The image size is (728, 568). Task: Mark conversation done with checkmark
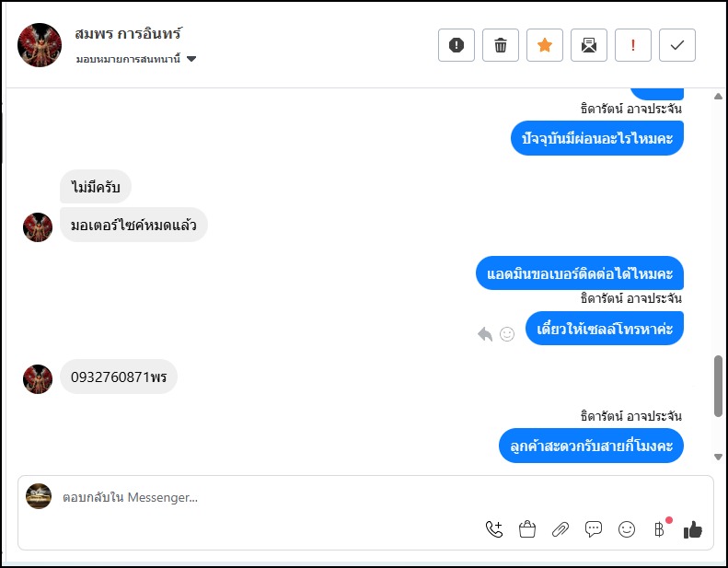coord(677,45)
